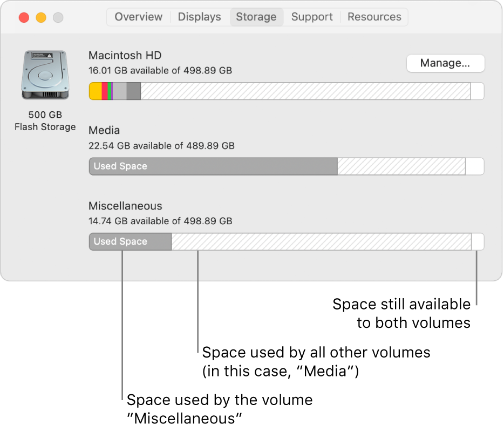Click the Media volume Used Space segment
The height and width of the screenshot is (431, 504).
tap(213, 166)
